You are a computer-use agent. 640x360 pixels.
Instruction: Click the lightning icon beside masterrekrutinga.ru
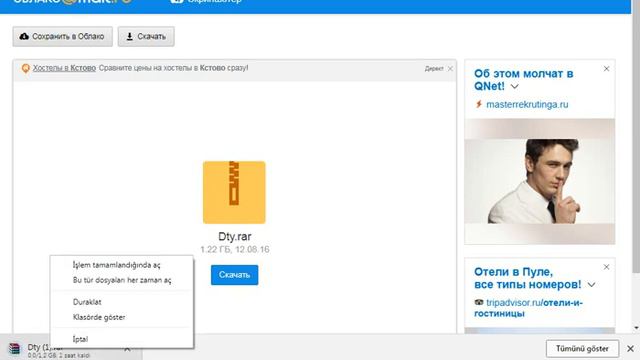tap(479, 104)
